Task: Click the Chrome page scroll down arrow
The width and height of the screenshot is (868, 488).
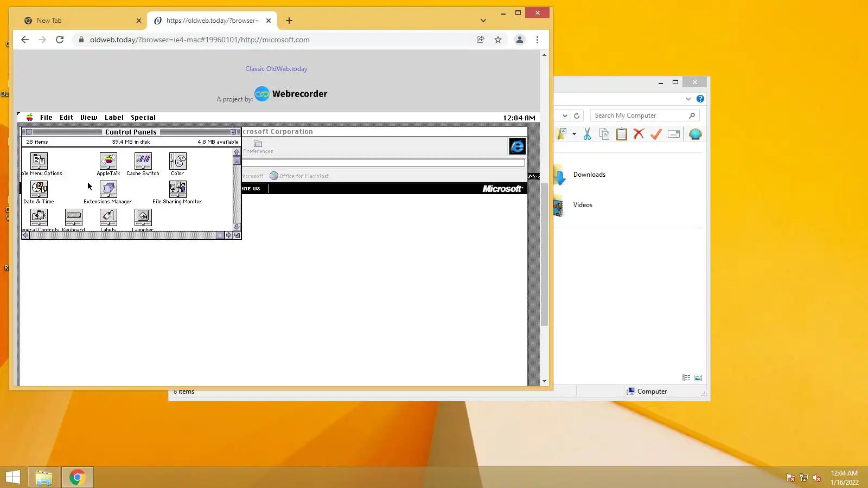Action: (x=544, y=381)
